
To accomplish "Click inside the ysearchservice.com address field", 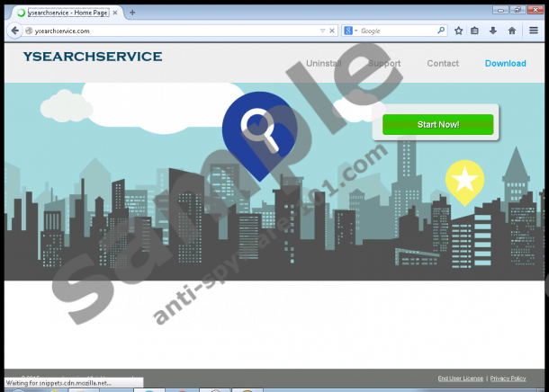I will (171, 31).
